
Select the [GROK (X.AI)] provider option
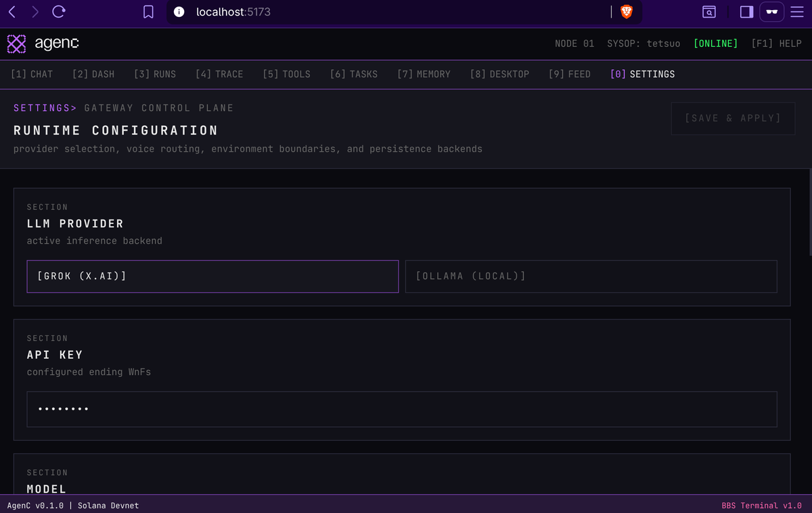coord(212,276)
